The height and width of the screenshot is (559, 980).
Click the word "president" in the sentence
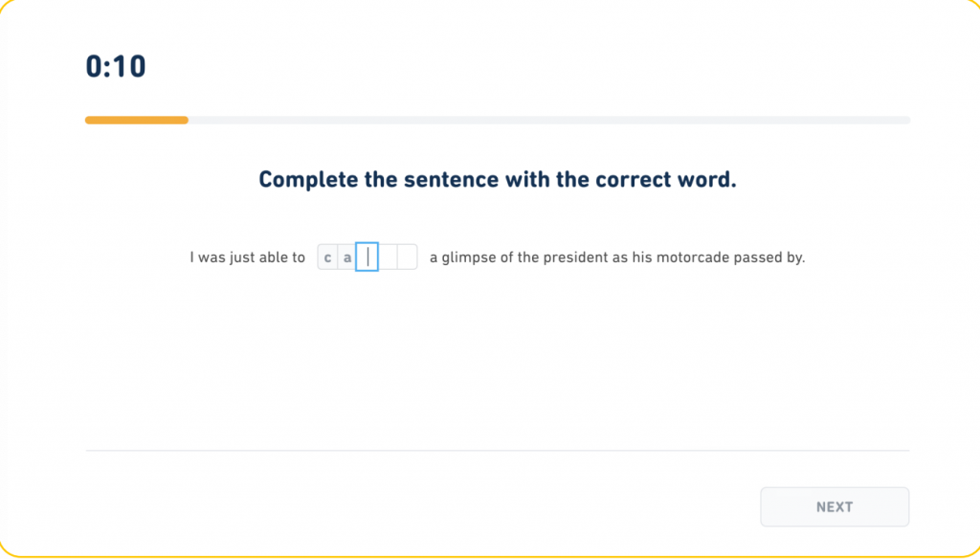(576, 257)
